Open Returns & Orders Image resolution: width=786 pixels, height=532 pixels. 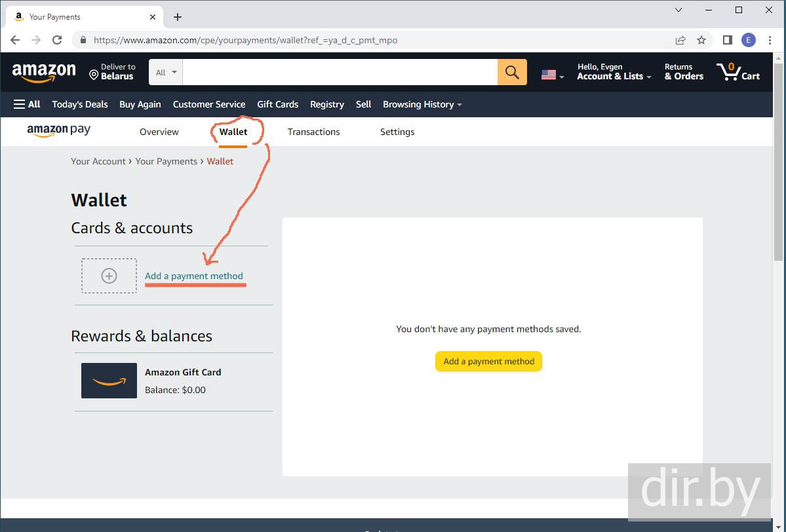(684, 72)
